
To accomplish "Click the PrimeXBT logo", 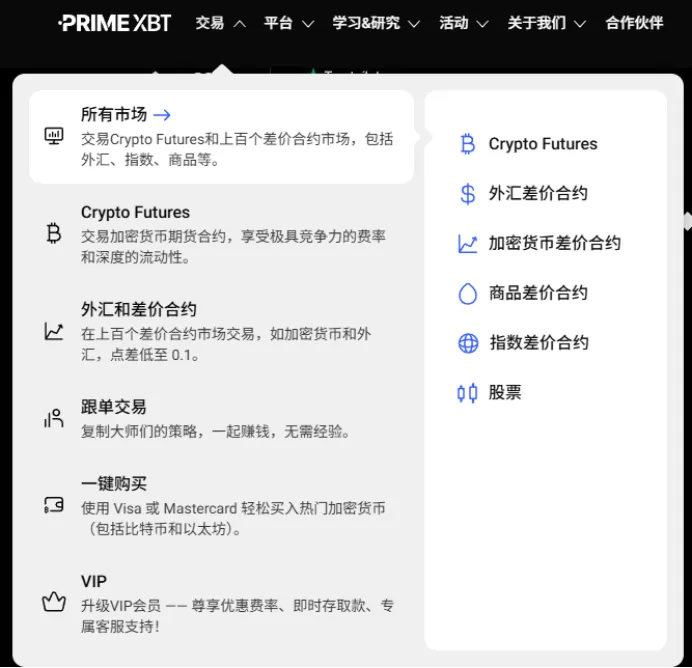I will pyautogui.click(x=114, y=23).
